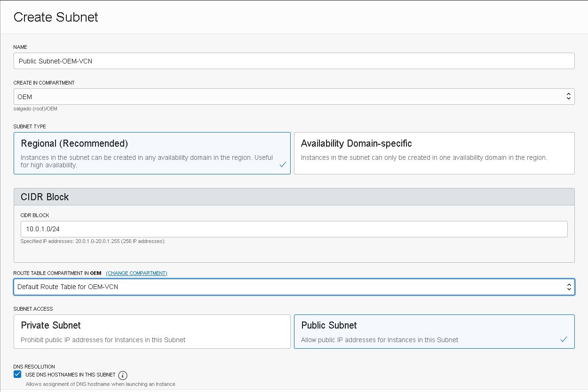The width and height of the screenshot is (588, 392).
Task: Select the Private Subnet access option
Action: 151,332
